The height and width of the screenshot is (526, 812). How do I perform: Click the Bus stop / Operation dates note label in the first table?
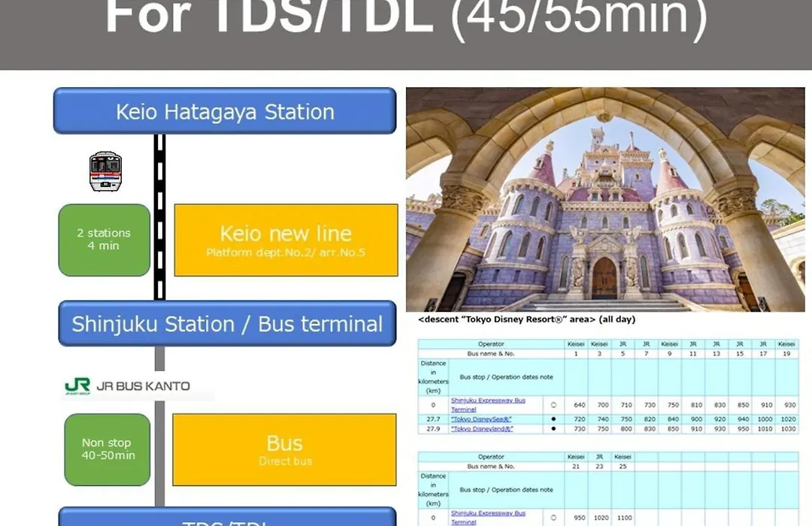coord(507,377)
